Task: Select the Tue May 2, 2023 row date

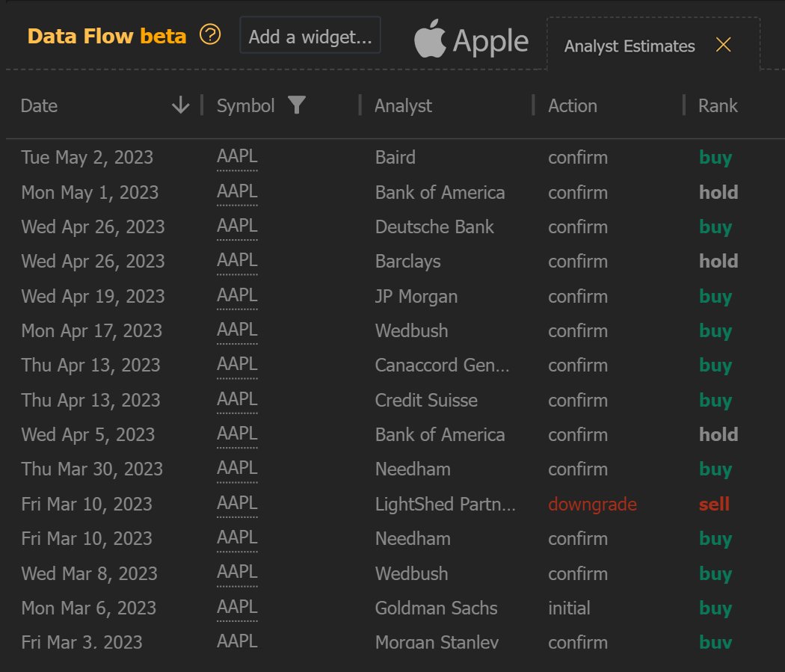Action: point(87,158)
